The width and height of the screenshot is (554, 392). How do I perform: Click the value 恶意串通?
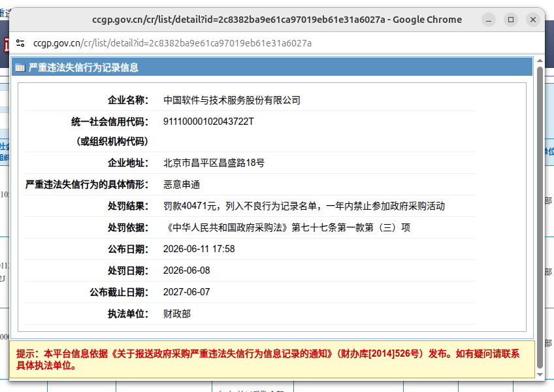[182, 184]
